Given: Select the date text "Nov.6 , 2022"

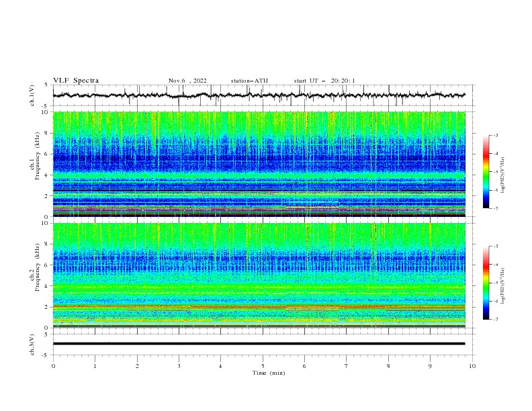Looking at the screenshot, I should pyautogui.click(x=187, y=81).
